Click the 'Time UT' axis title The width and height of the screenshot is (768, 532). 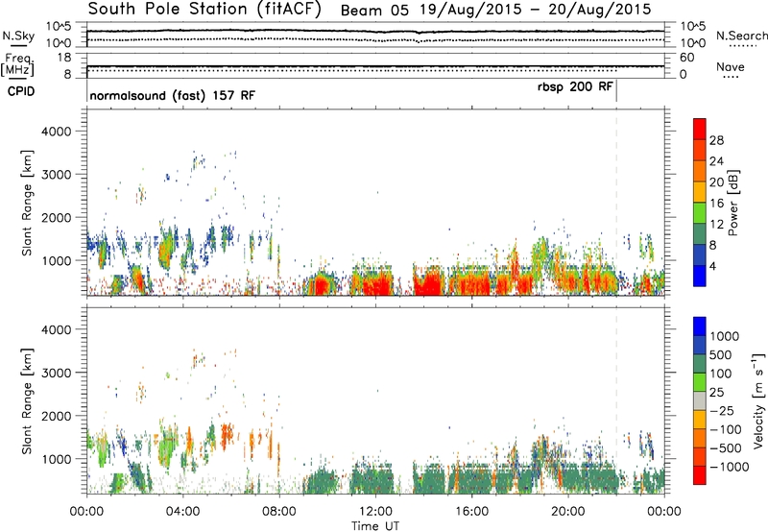point(375,526)
